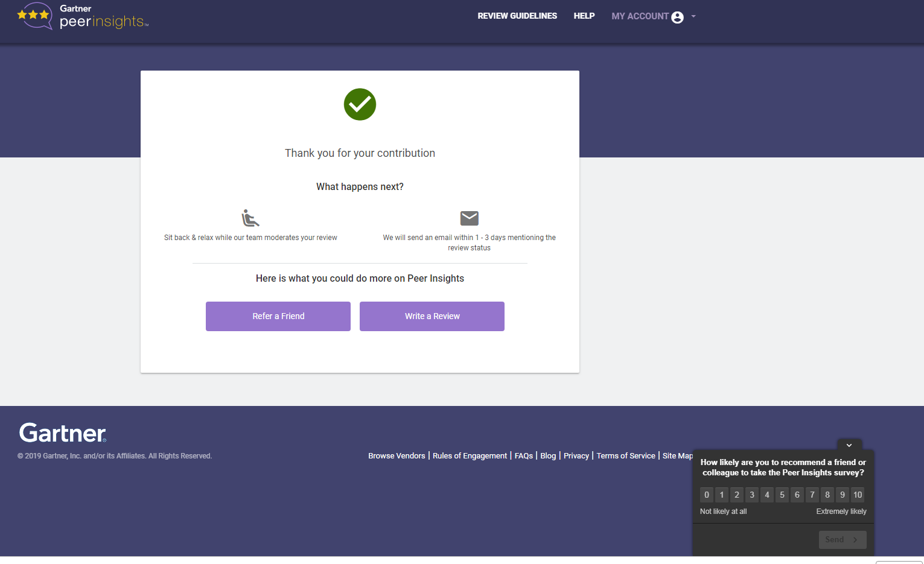This screenshot has height=564, width=924.
Task: Open the Review Guidelines page
Action: tap(517, 16)
